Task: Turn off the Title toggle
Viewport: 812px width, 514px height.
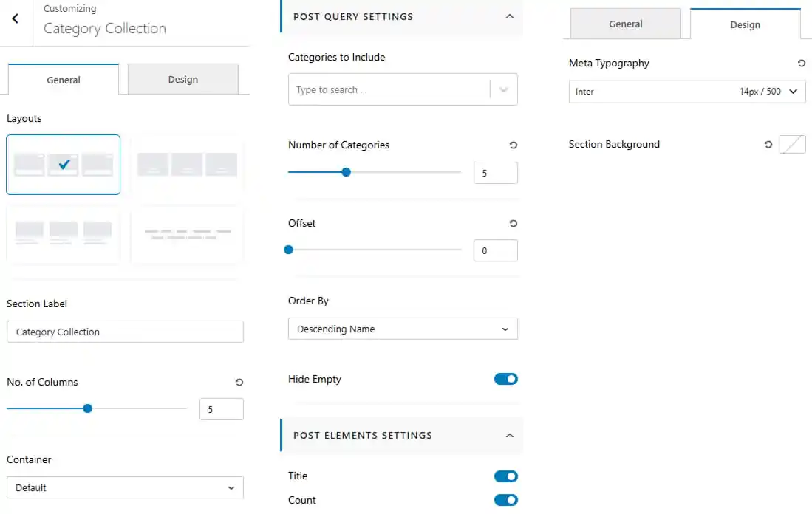Action: click(505, 476)
